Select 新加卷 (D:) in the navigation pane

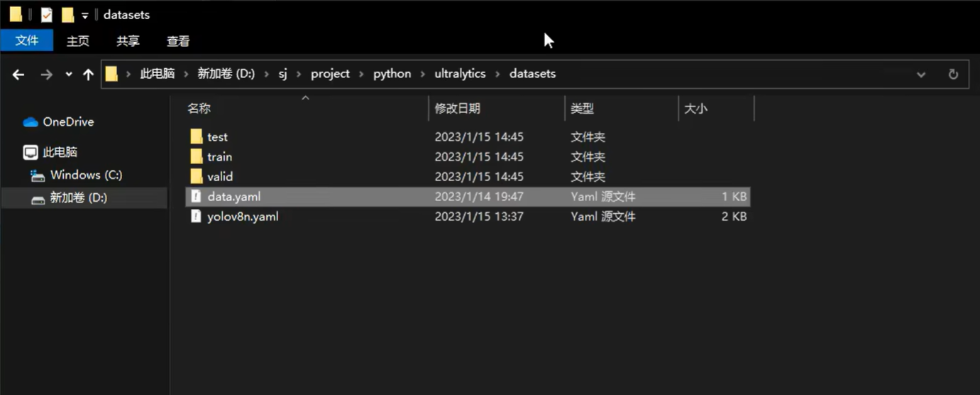(x=79, y=197)
